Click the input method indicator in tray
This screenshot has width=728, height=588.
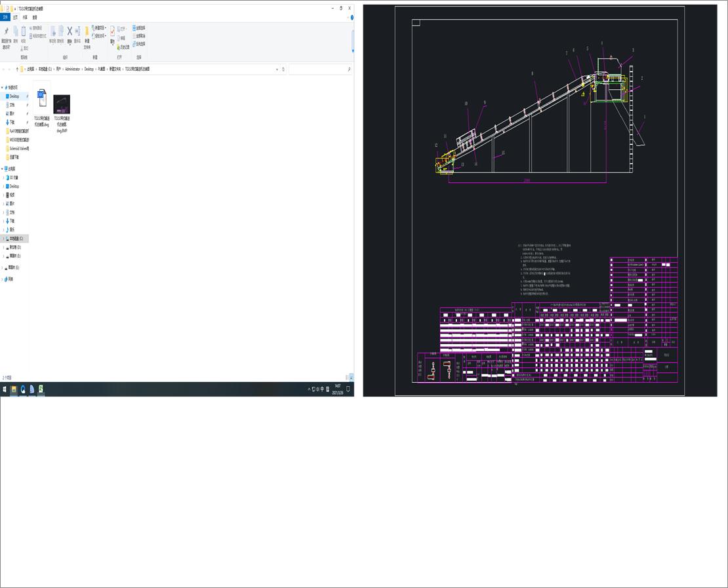click(x=323, y=389)
